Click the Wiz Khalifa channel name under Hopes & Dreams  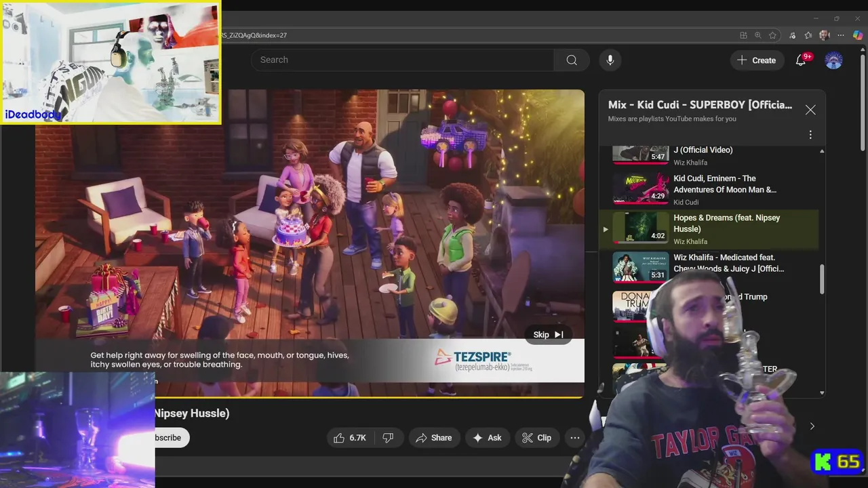click(690, 241)
